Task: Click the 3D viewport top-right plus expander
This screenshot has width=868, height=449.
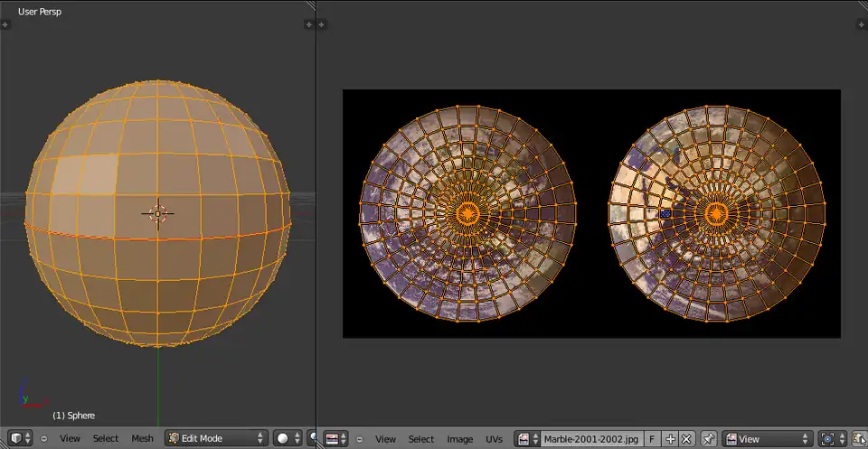Action: tap(308, 25)
